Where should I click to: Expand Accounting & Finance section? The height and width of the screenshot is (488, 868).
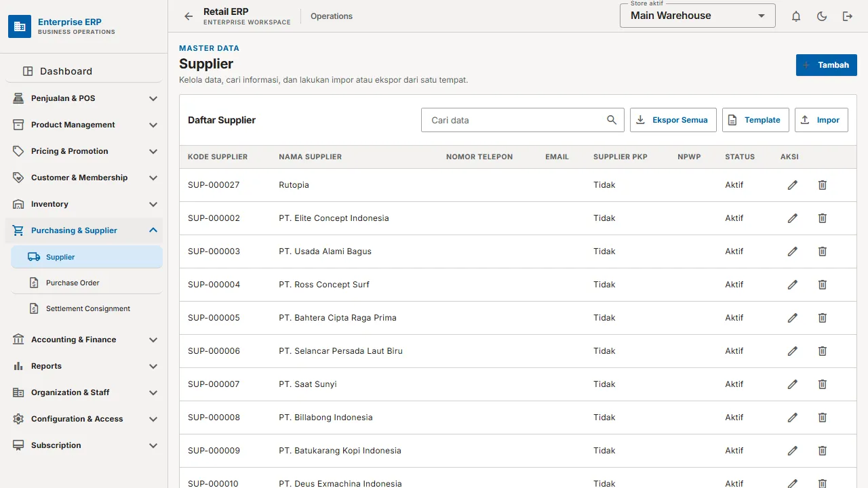[85, 340]
